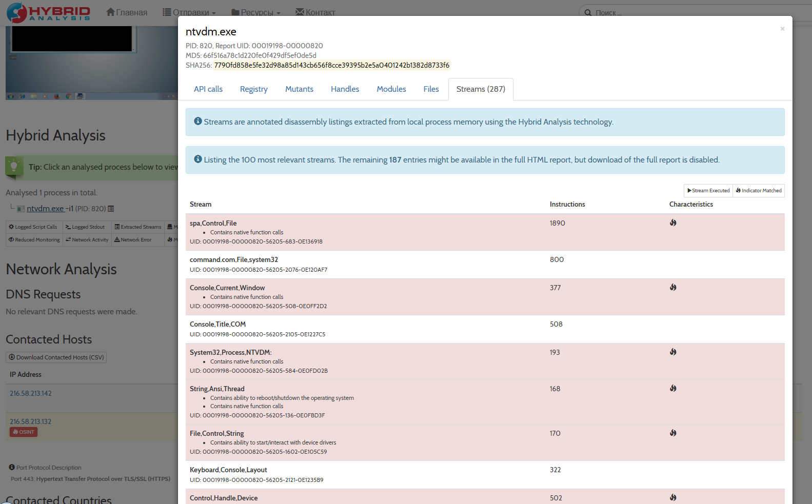
Task: Click the Stream Executed legend button
Action: pyautogui.click(x=708, y=191)
